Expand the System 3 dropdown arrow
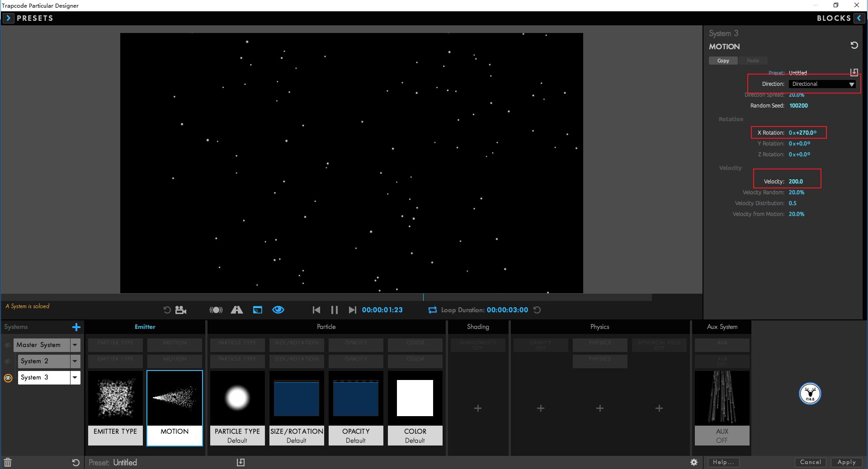This screenshot has height=469, width=868. [x=75, y=377]
